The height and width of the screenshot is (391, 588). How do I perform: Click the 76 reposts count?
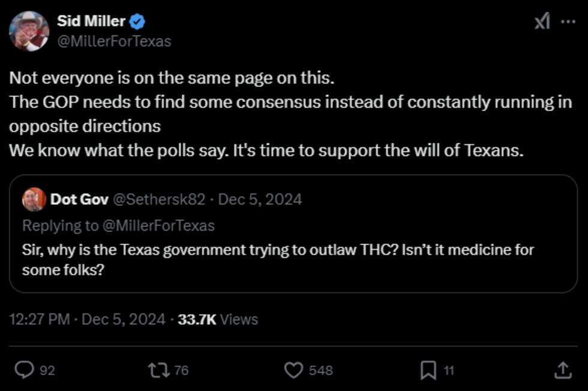pyautogui.click(x=181, y=371)
